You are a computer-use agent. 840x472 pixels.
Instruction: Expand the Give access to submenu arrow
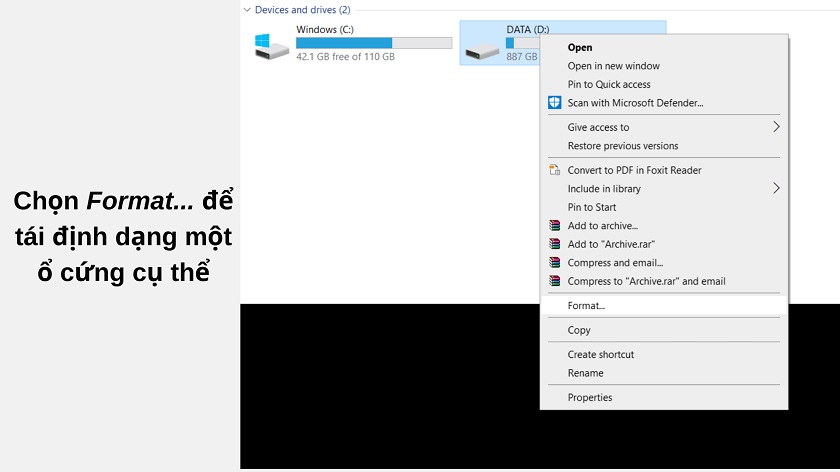click(776, 127)
